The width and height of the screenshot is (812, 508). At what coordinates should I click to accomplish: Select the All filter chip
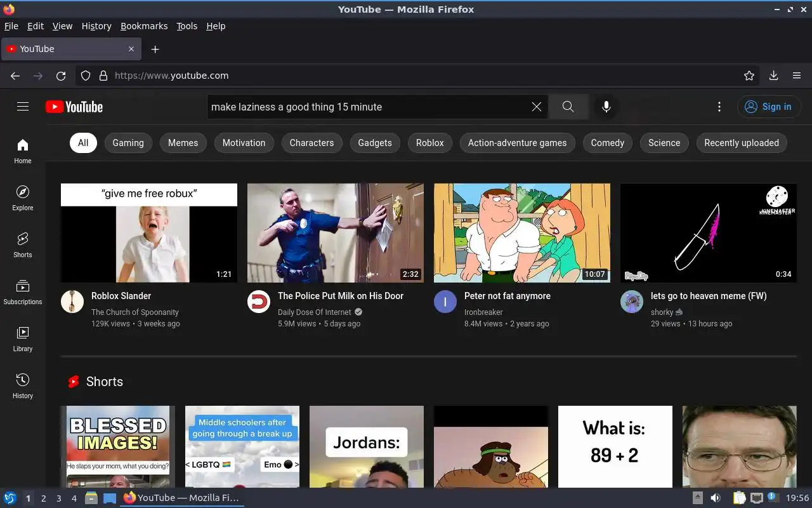pos(83,143)
